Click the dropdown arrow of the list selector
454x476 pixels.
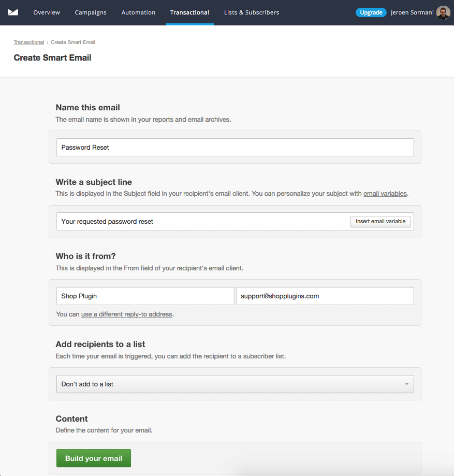(x=407, y=384)
